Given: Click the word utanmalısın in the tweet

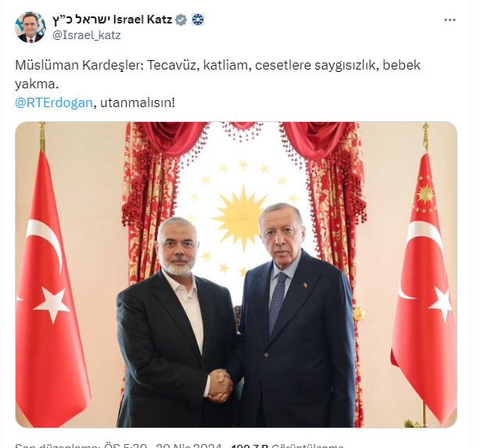Looking at the screenshot, I should [x=136, y=102].
